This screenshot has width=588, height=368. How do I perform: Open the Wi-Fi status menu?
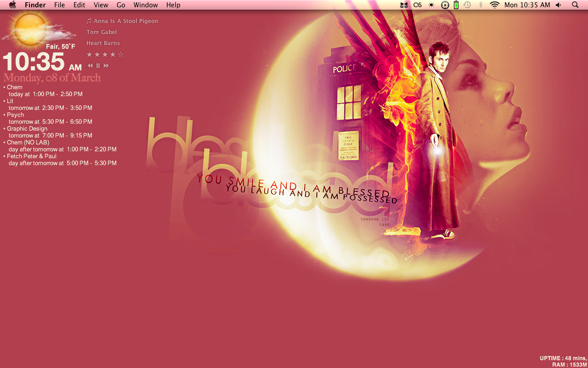[494, 5]
